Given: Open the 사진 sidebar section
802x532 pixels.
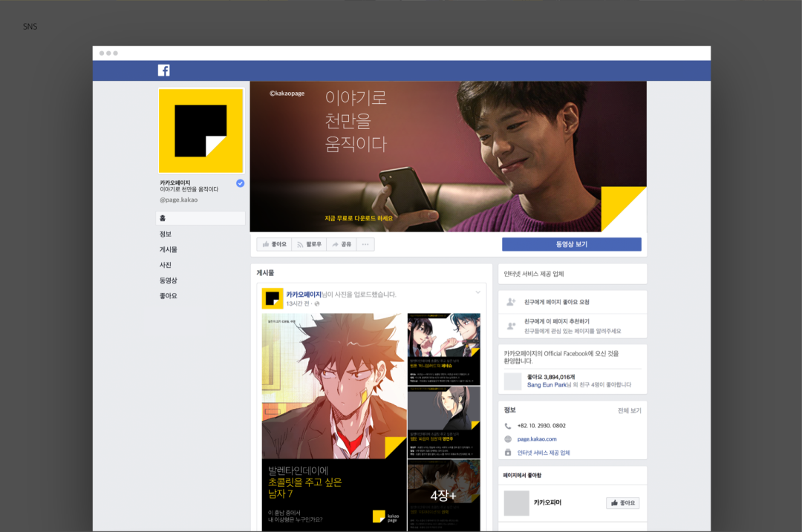Looking at the screenshot, I should pos(166,265).
